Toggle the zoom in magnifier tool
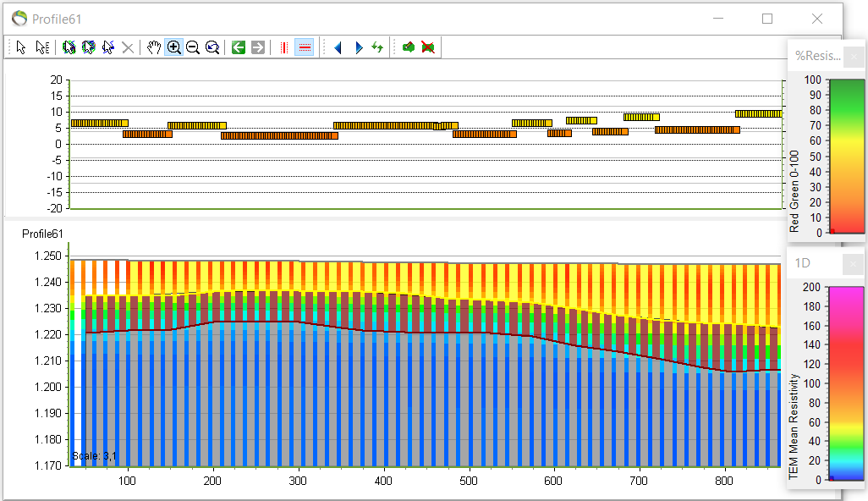Screen dimensions: 868x501 [173, 47]
